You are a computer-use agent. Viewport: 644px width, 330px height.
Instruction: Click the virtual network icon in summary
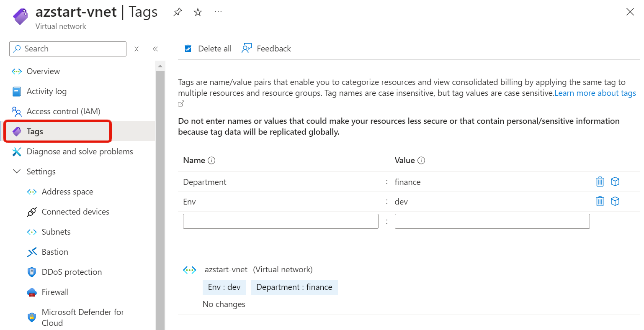pyautogui.click(x=190, y=270)
